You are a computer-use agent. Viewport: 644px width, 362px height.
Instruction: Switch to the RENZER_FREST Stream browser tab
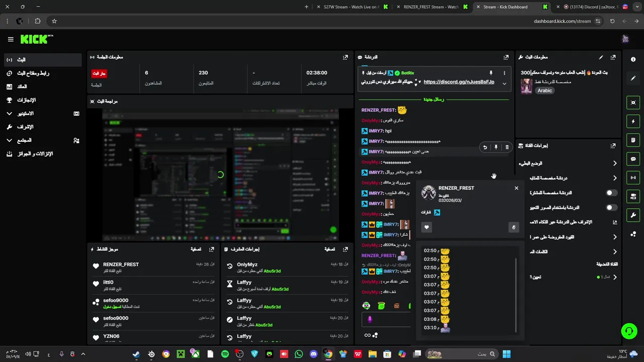click(432, 7)
